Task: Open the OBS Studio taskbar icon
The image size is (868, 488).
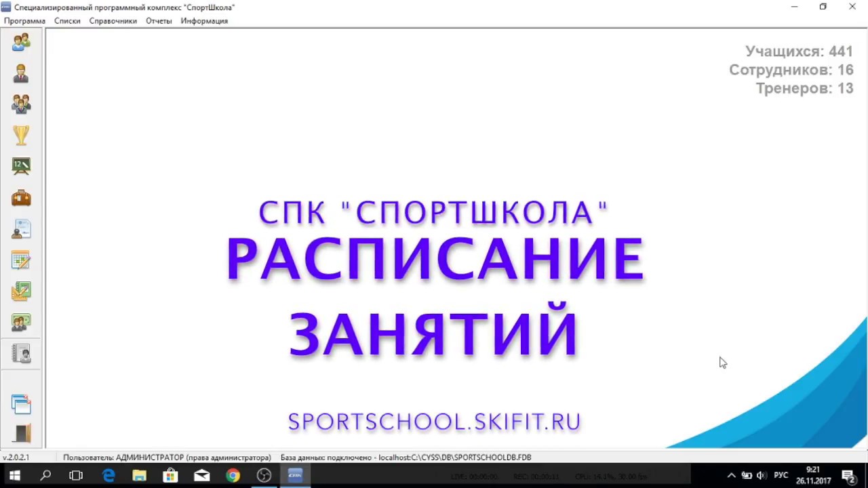Action: [x=264, y=476]
